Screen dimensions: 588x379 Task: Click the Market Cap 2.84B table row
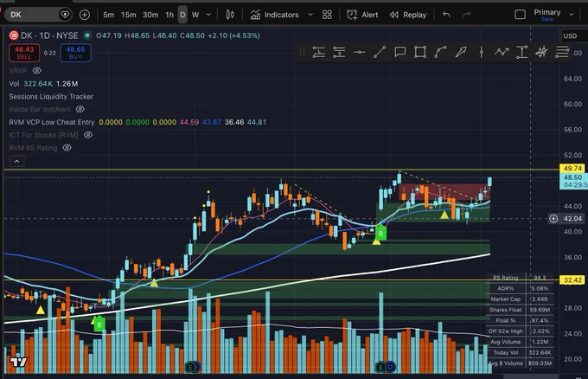[x=521, y=299]
